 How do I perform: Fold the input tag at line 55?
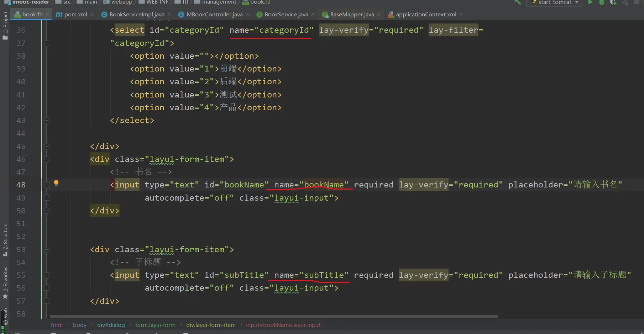[x=46, y=275]
